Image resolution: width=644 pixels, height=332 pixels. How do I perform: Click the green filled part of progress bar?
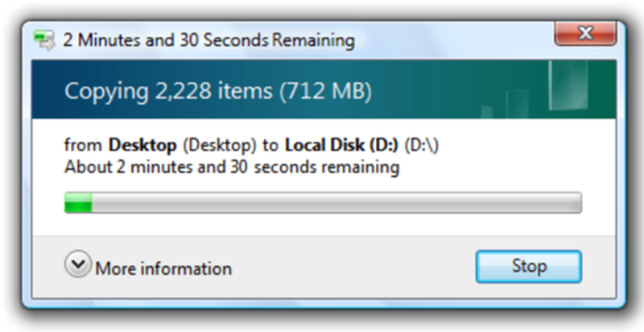point(78,203)
